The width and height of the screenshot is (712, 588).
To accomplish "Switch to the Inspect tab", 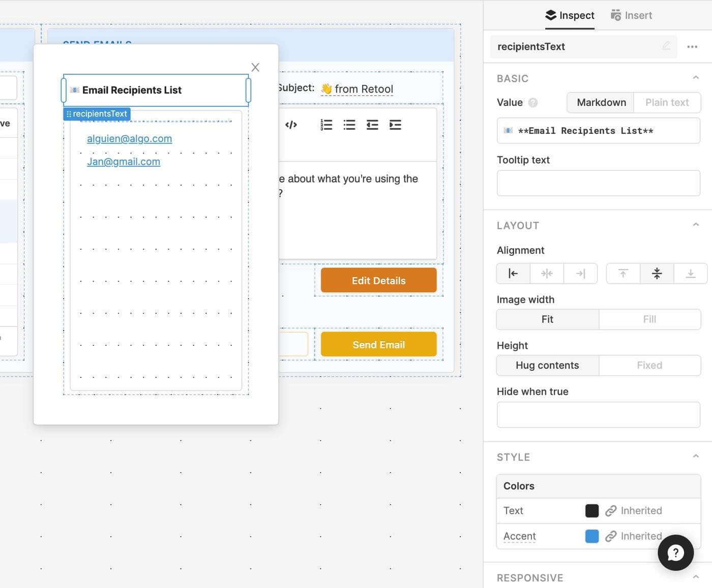I will (570, 15).
